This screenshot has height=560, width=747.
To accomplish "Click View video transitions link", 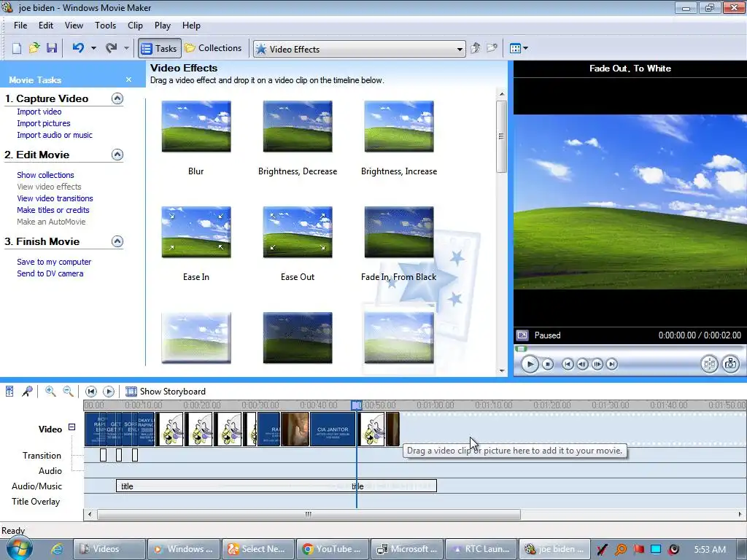I will [55, 198].
